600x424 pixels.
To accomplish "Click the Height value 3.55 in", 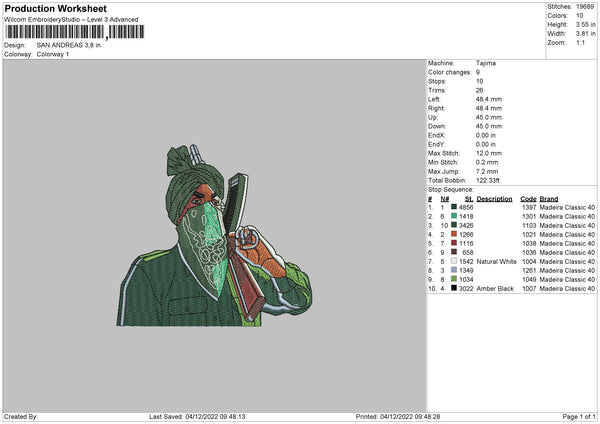I will tap(585, 24).
